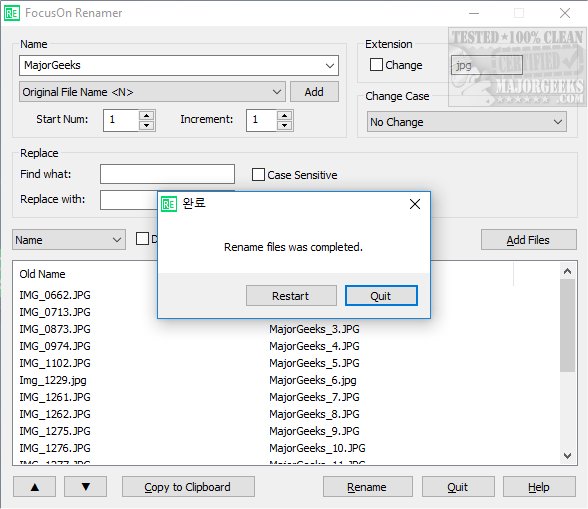
Task: Toggle the checkbox beside the Name sort dropdown
Action: pos(142,239)
